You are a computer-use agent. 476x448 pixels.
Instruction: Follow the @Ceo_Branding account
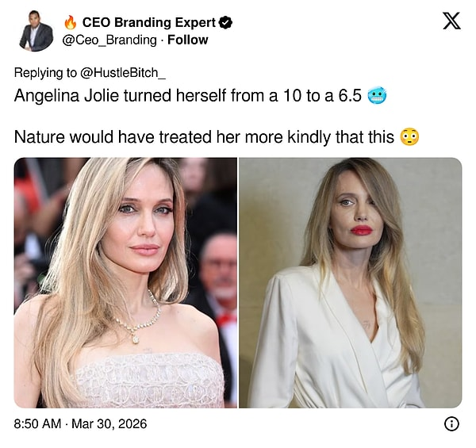[187, 40]
